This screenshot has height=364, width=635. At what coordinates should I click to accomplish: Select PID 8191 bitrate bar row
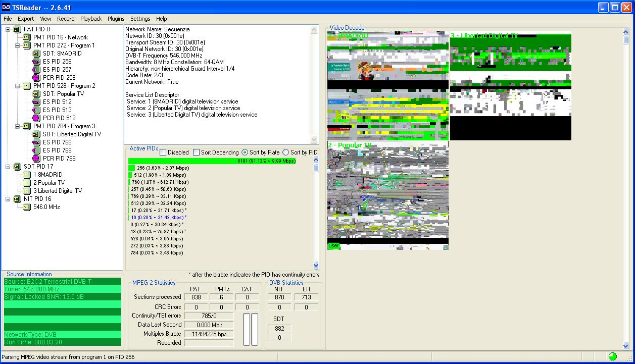tap(212, 161)
